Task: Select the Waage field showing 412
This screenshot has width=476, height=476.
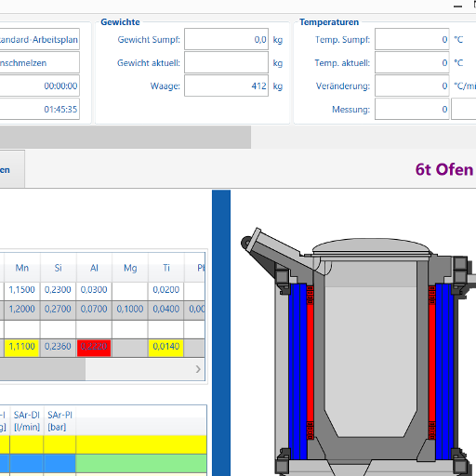Action: [x=226, y=86]
